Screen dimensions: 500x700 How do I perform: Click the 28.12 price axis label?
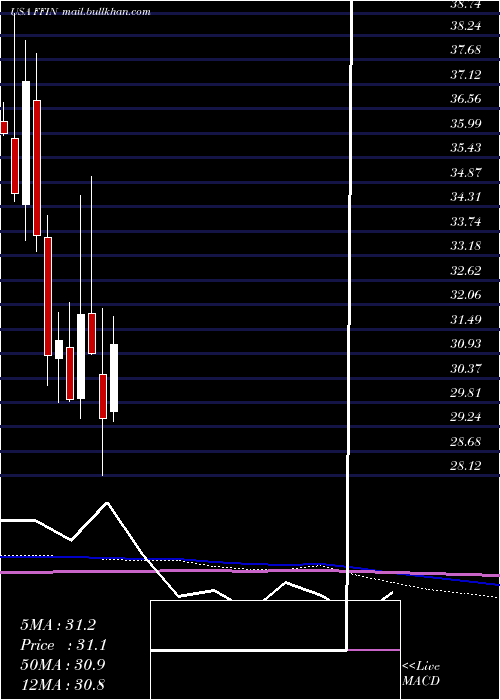(466, 466)
